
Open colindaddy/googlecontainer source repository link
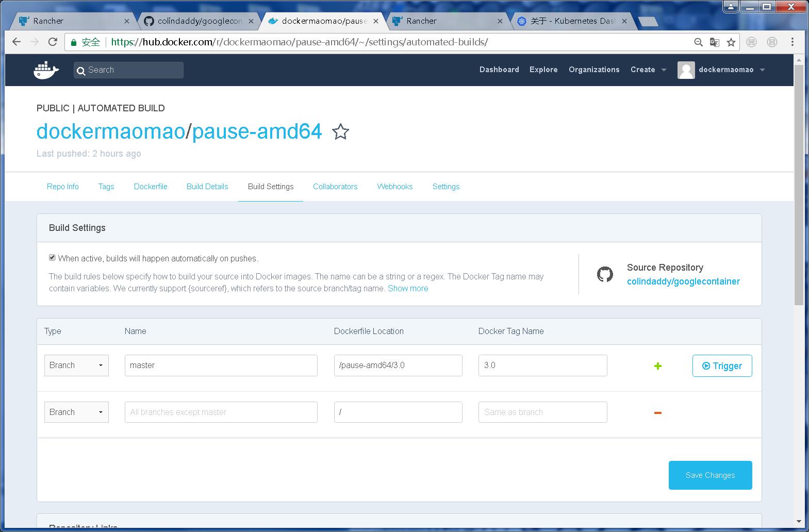click(683, 281)
